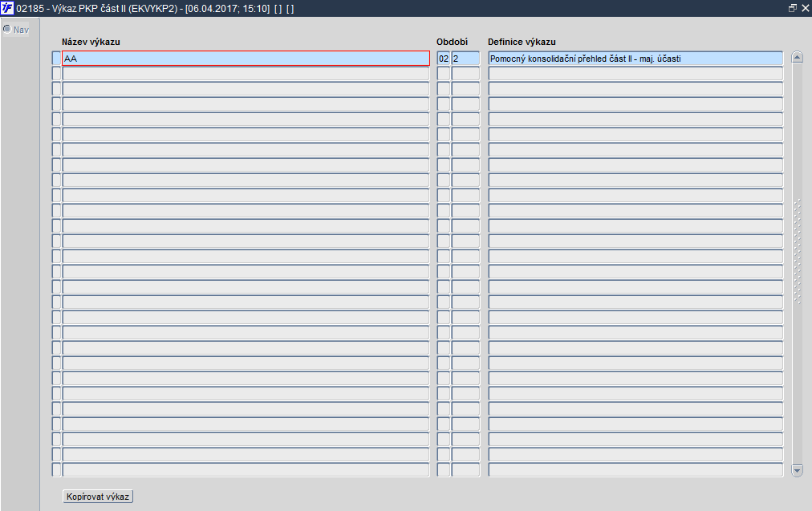Click the Název výkazu column header

91,42
